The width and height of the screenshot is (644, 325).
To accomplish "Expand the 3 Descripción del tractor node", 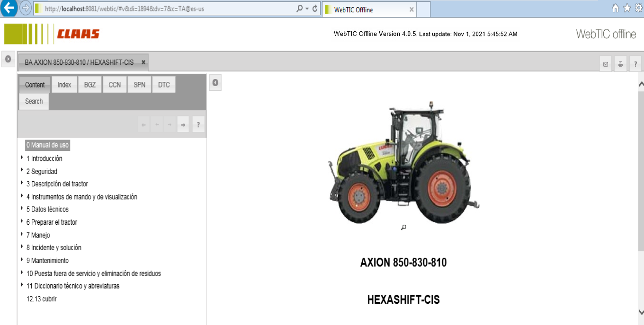I will pyautogui.click(x=22, y=183).
